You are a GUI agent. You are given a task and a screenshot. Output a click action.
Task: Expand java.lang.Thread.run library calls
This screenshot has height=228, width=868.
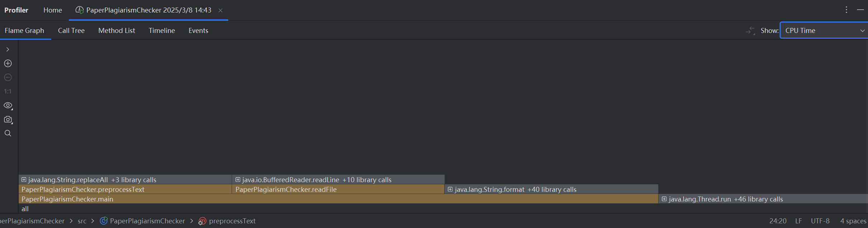[664, 199]
